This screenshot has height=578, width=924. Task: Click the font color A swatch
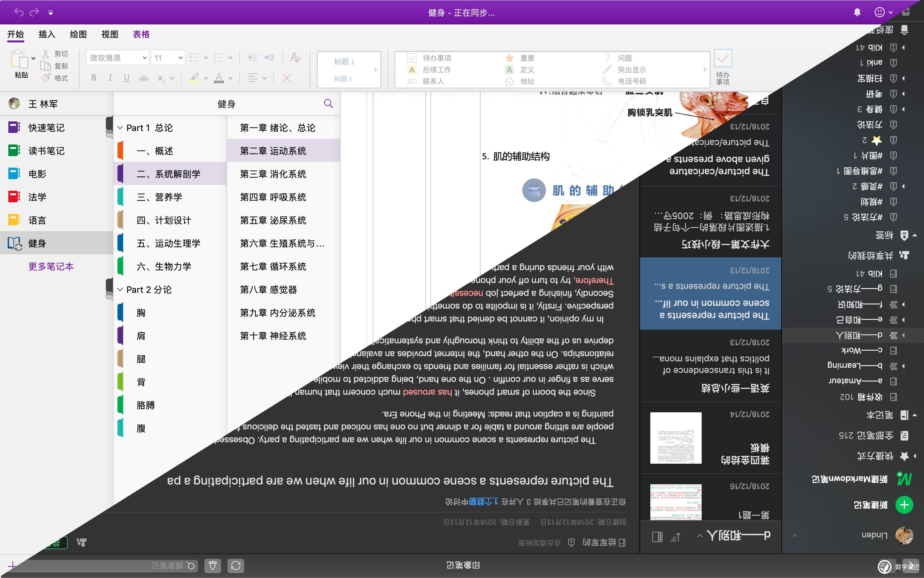pyautogui.click(x=219, y=78)
